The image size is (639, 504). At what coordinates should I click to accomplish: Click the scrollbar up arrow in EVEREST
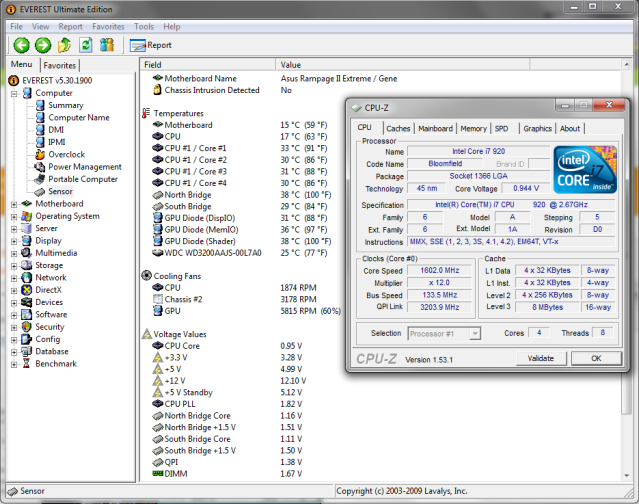[626, 64]
